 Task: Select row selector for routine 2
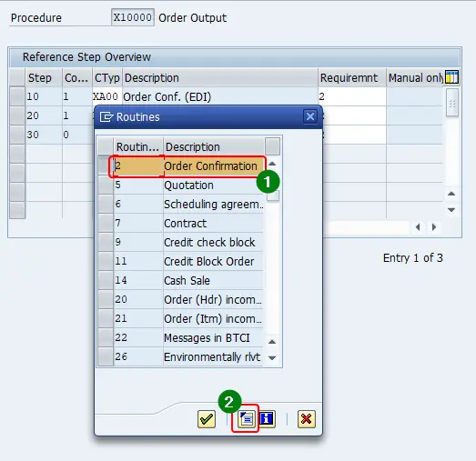106,165
